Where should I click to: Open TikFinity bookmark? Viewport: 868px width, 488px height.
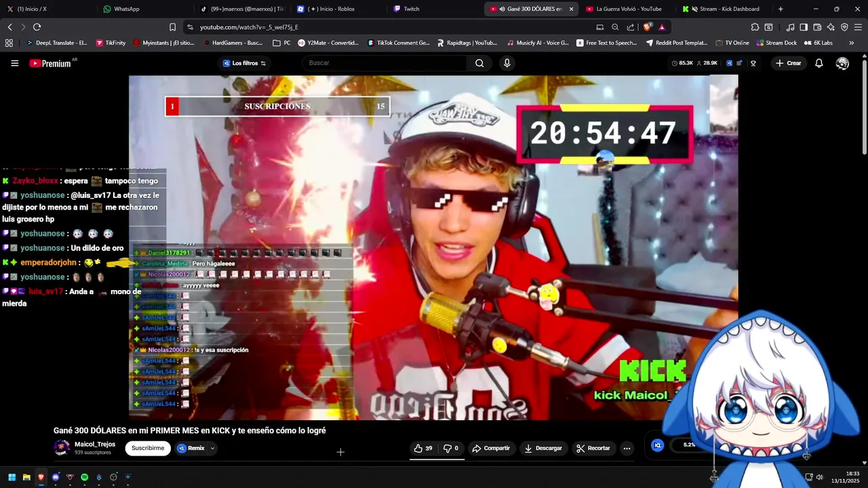click(x=111, y=43)
